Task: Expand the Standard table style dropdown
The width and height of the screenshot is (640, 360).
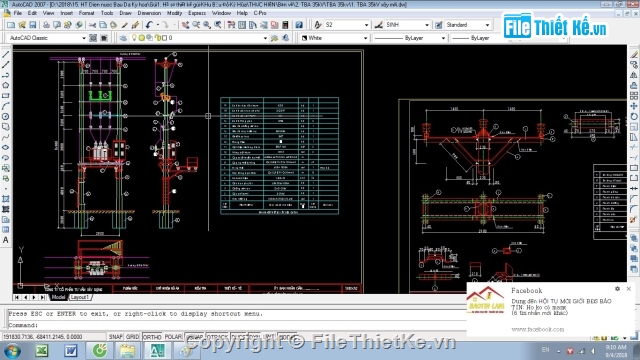Action: [487, 25]
